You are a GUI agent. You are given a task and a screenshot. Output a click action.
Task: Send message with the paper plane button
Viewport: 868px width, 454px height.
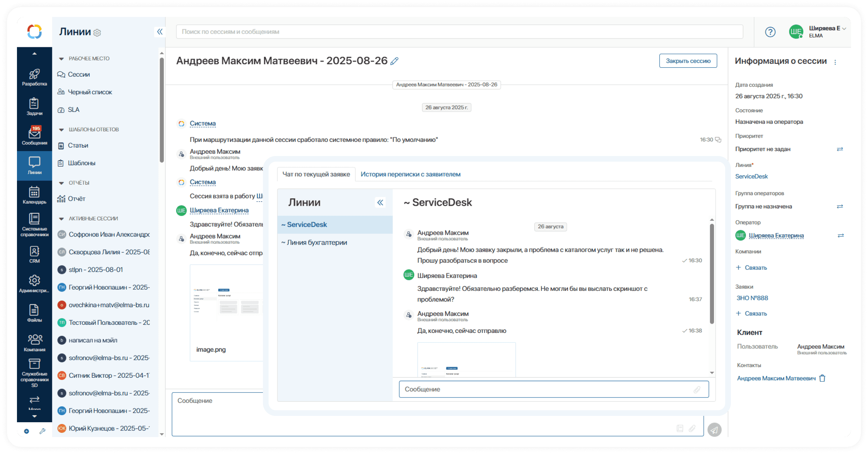714,430
